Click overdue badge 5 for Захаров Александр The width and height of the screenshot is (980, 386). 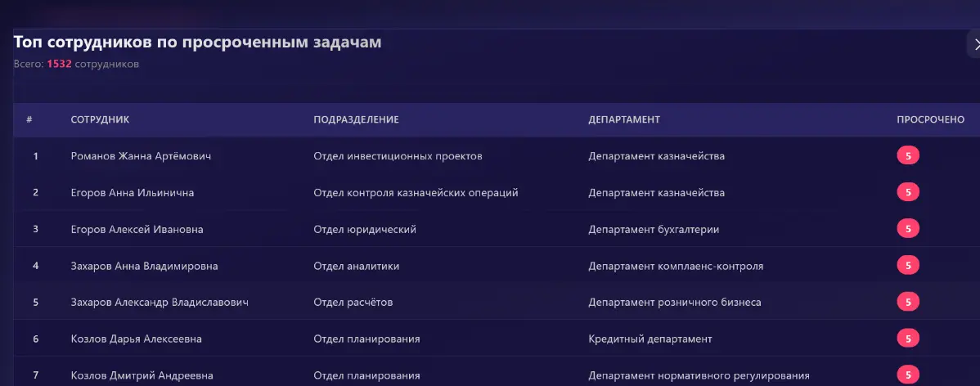[907, 303]
